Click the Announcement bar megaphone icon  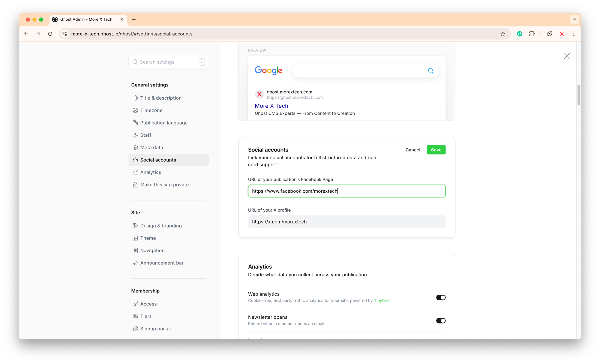coord(135,263)
